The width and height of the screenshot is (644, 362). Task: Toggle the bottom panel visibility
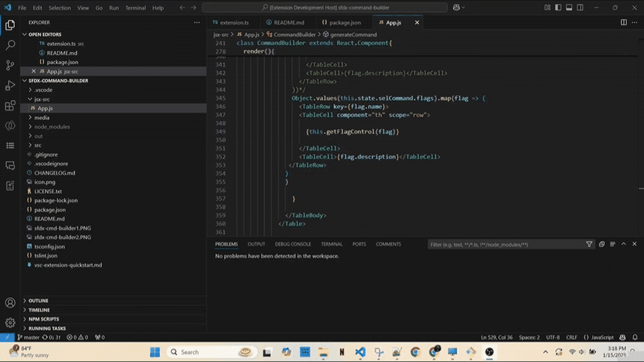(569, 7)
